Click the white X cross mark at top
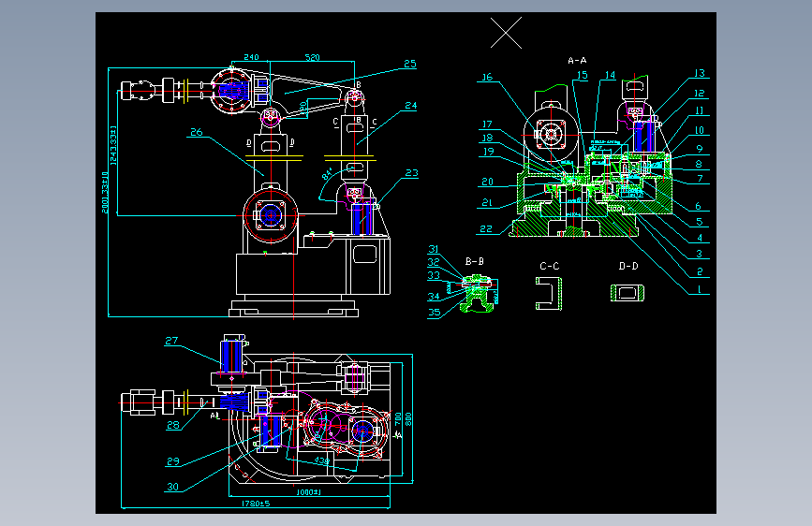This screenshot has width=812, height=526. [x=506, y=33]
